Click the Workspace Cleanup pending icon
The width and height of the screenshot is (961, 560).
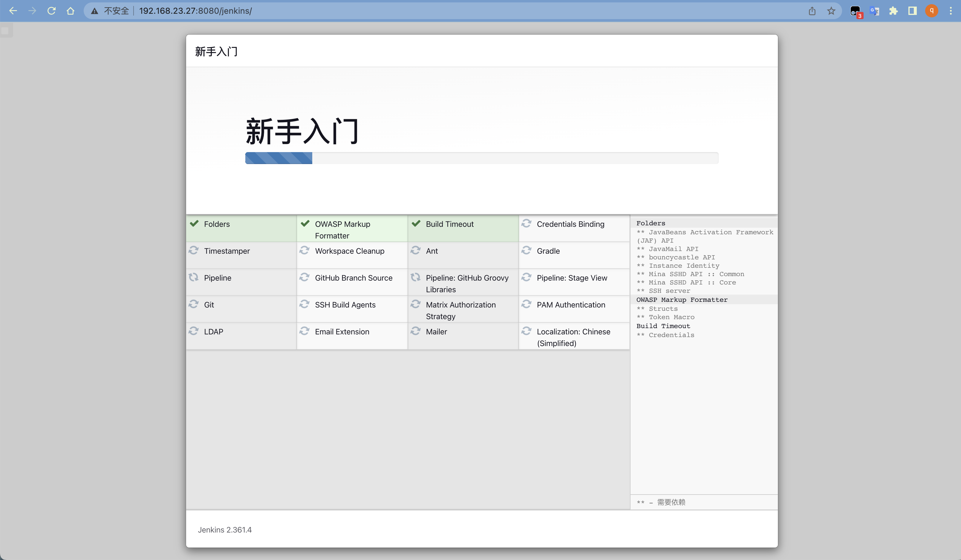[x=304, y=250]
